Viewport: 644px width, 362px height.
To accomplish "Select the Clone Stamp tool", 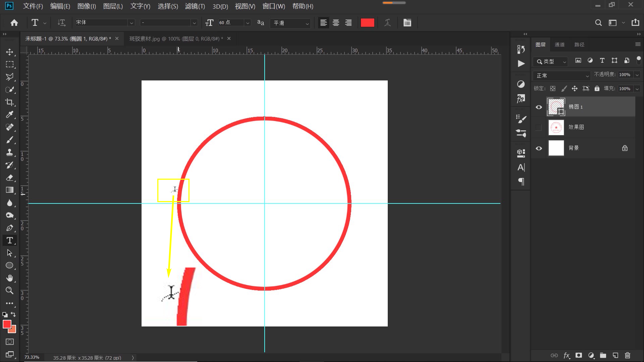I will [x=10, y=152].
